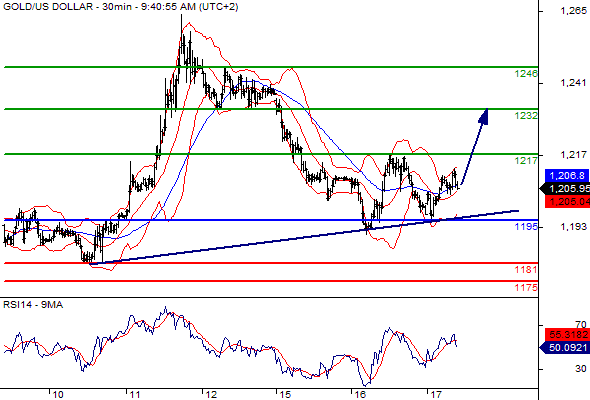Click the 1,241 price axis label
This screenshot has width=590, height=400.
click(x=573, y=82)
